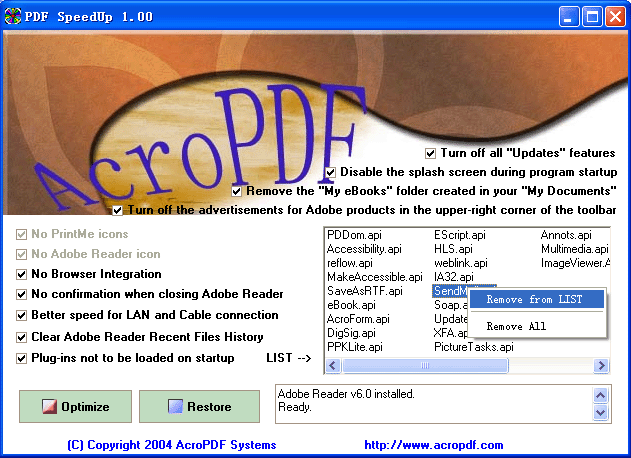Toggle Plug-ins not to be loaded on startup
The image size is (631, 458).
(21, 358)
